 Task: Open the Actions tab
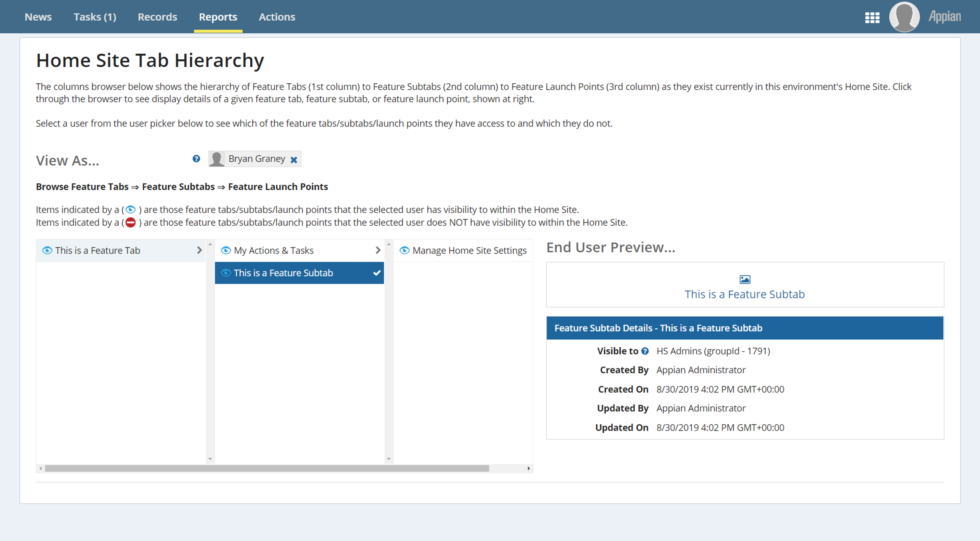pos(277,17)
